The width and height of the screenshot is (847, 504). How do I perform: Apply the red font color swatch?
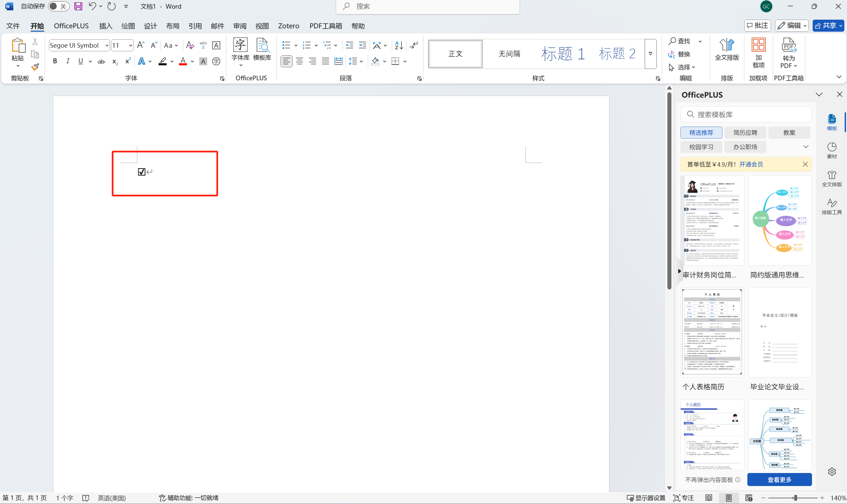pos(183,62)
